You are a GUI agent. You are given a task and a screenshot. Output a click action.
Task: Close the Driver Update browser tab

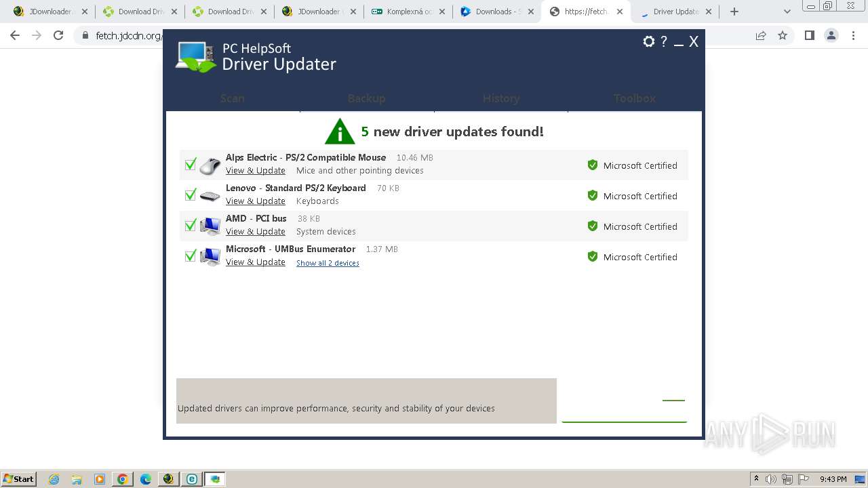coord(709,12)
